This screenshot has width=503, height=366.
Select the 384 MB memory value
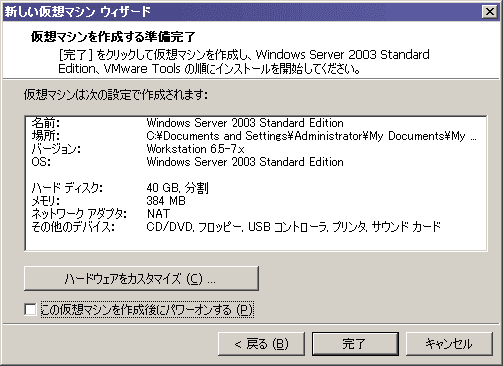click(166, 201)
